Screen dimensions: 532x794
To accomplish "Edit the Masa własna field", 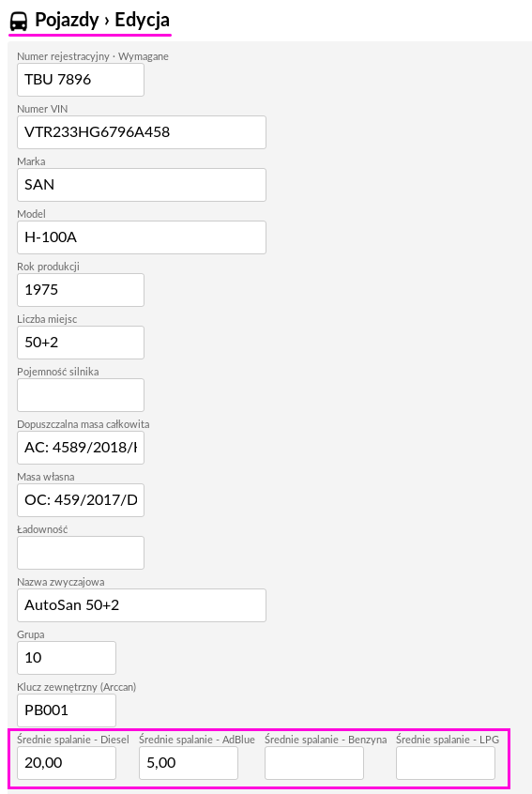I will coord(81,500).
